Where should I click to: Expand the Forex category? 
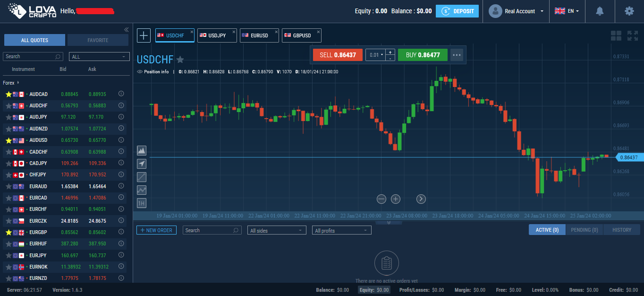pos(10,83)
